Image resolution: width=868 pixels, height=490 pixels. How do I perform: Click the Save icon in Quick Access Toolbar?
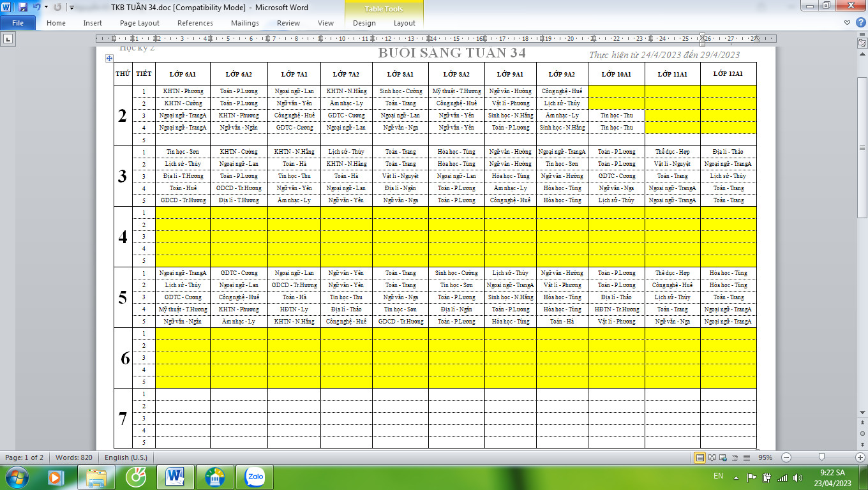23,8
